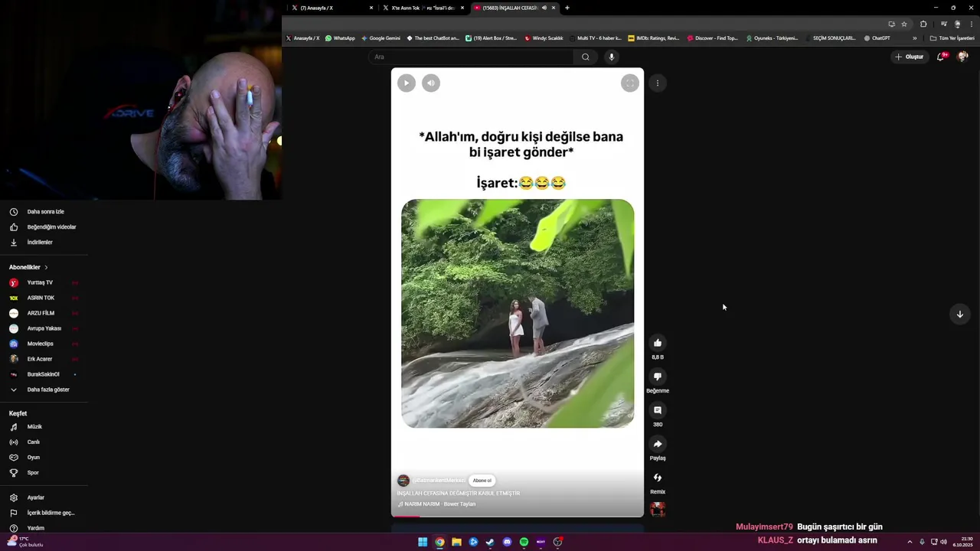This screenshot has height=551, width=980.
Task: Open Chrome extensions puzzle icon
Action: point(923,24)
